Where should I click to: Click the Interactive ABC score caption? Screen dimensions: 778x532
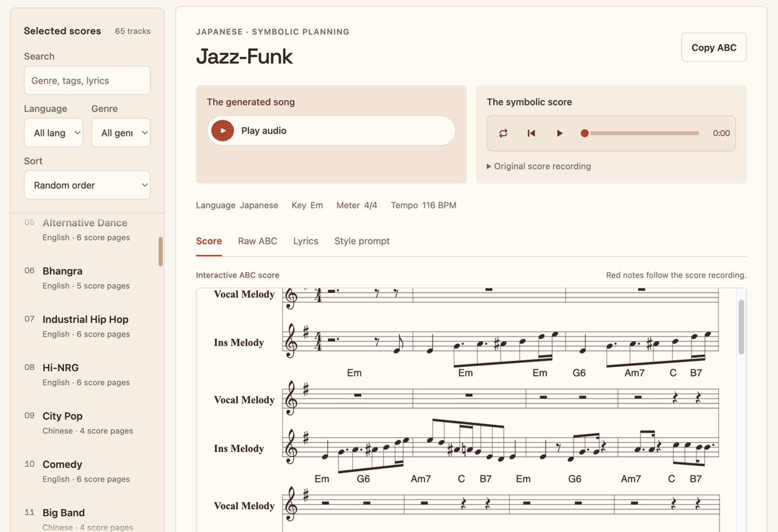tap(238, 275)
